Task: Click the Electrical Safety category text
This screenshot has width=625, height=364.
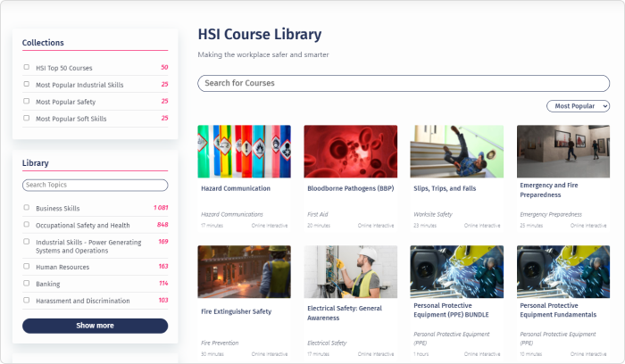Action: tap(327, 343)
